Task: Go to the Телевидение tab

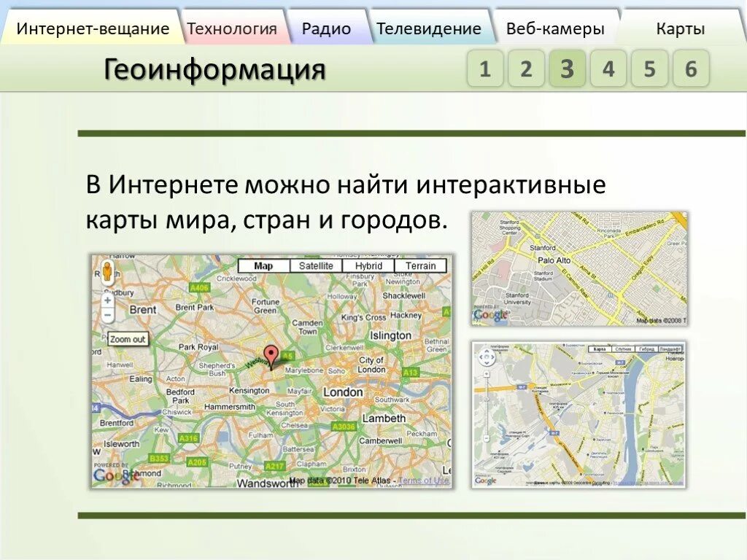Action: tap(429, 28)
